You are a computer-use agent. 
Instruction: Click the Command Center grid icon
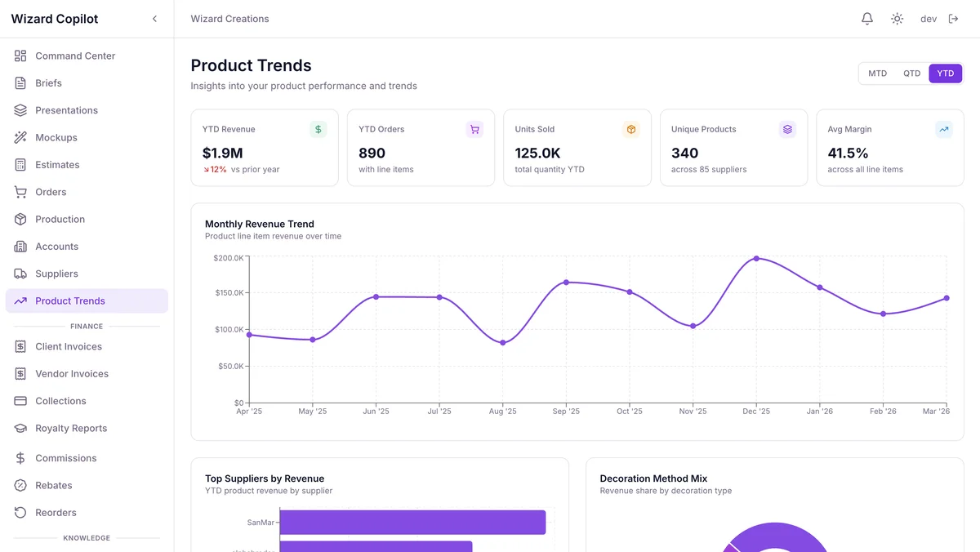click(x=20, y=56)
